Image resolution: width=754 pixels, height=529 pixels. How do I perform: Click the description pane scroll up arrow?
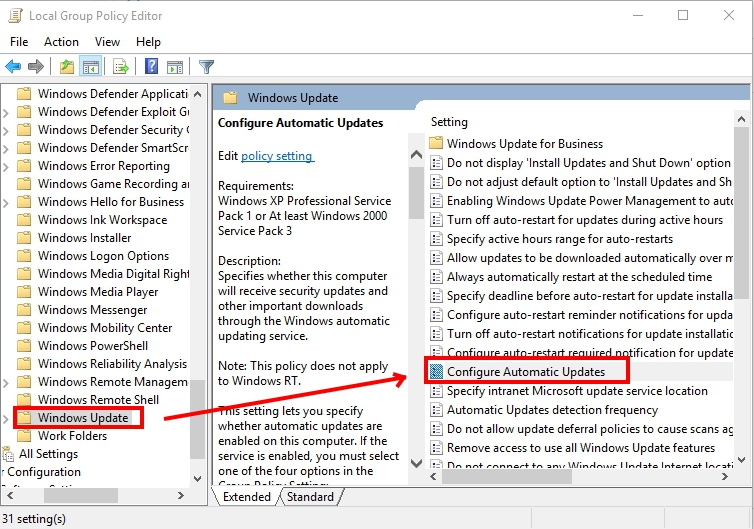tap(416, 155)
